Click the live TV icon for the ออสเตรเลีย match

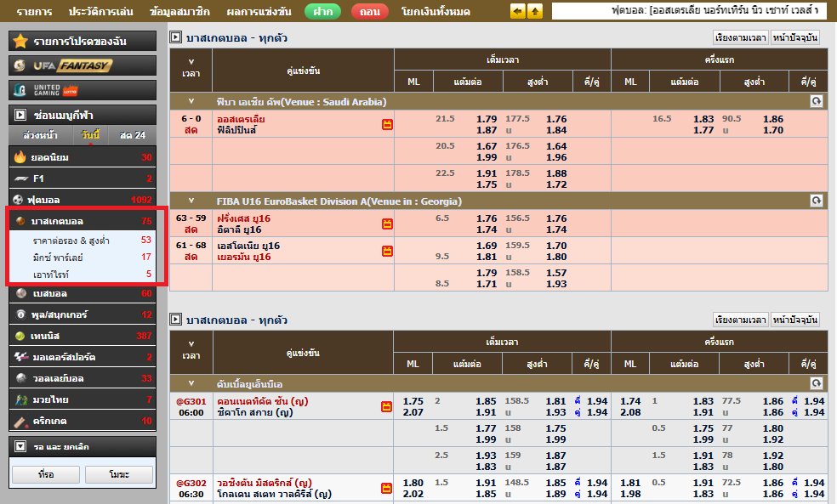387,125
